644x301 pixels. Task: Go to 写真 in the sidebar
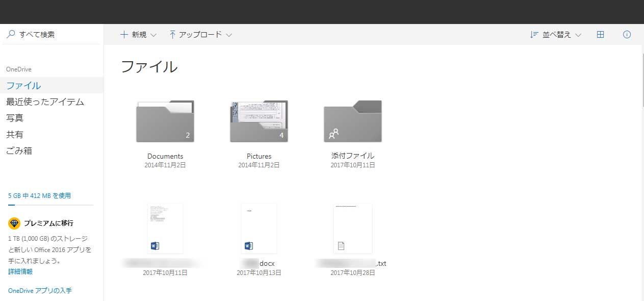point(15,118)
